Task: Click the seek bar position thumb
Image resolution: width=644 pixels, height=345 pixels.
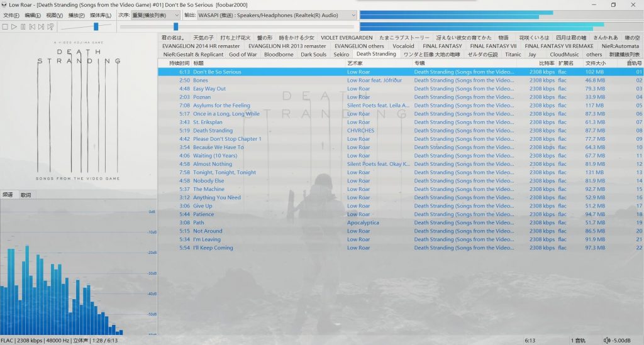Action: (176, 26)
